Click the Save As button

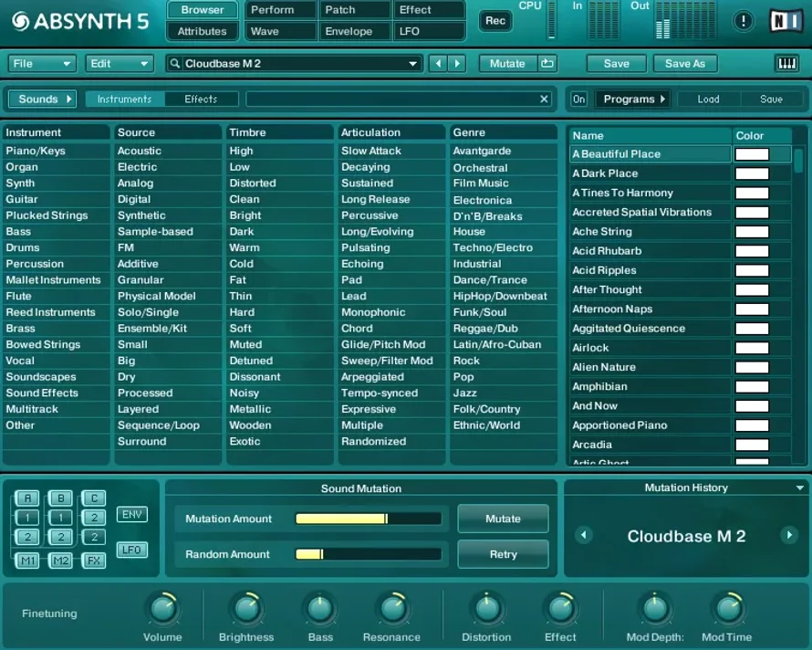click(685, 63)
